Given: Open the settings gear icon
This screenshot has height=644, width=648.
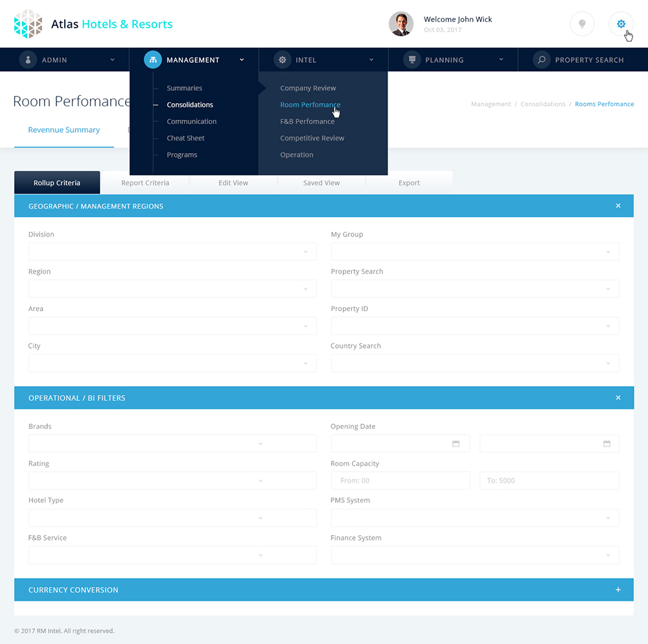Looking at the screenshot, I should click(621, 23).
